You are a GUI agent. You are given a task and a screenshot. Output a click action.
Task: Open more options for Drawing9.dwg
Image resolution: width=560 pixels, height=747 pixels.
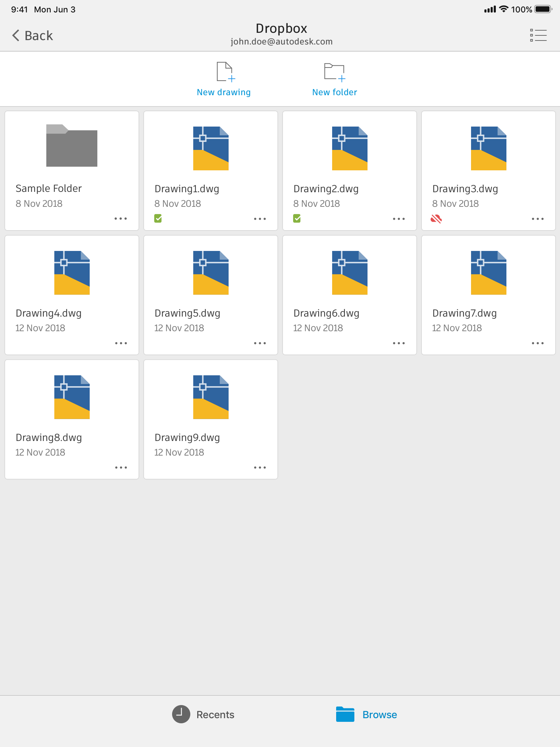pyautogui.click(x=260, y=468)
